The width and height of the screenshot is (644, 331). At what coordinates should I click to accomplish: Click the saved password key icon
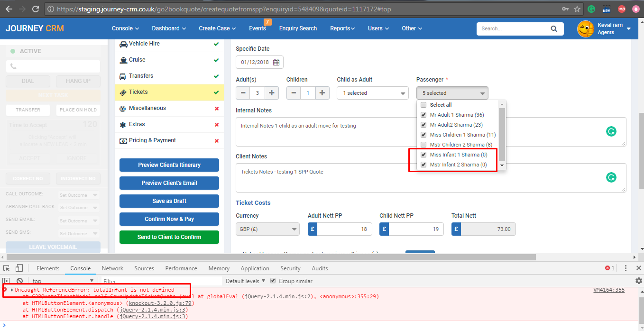tap(565, 9)
